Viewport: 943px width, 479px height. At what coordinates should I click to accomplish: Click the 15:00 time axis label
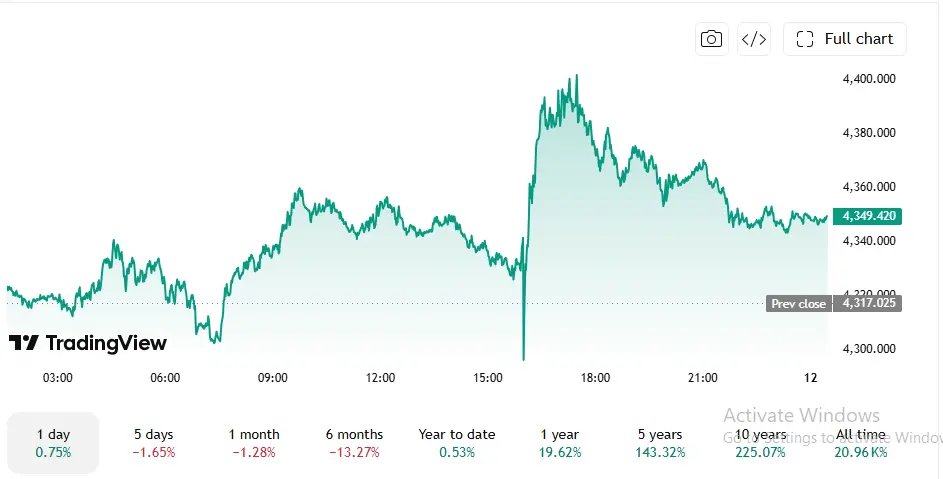pyautogui.click(x=488, y=378)
